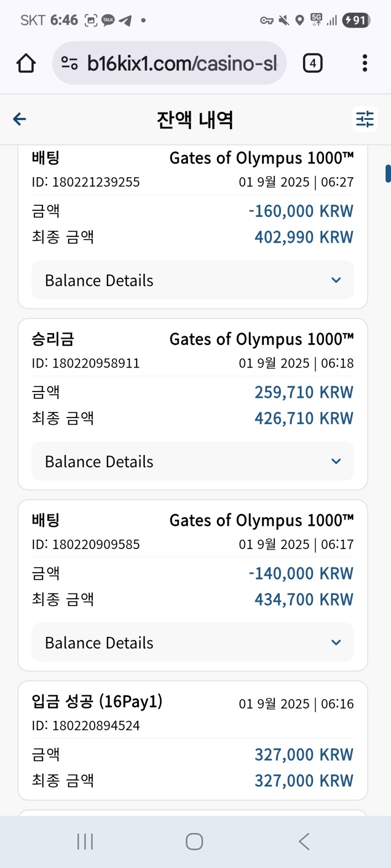
Task: Expand Balance Details for the 259,710 KRW win
Action: (x=192, y=462)
